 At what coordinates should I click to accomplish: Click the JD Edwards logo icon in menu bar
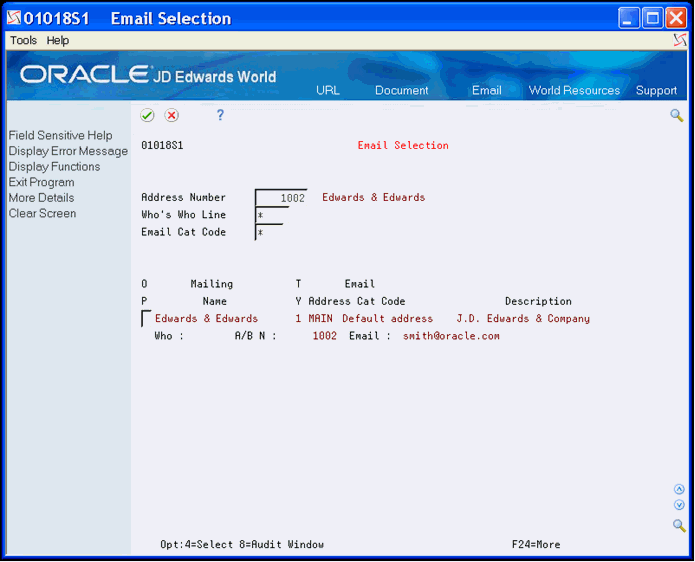(679, 40)
